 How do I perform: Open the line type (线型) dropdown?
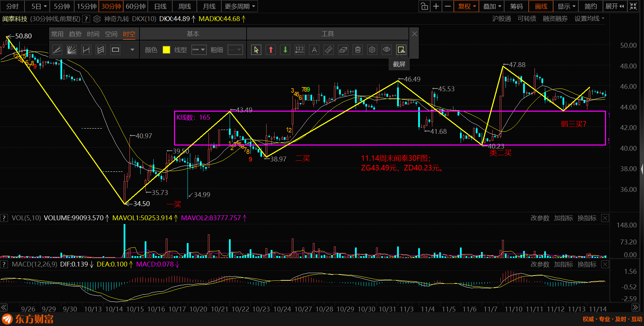click(199, 50)
